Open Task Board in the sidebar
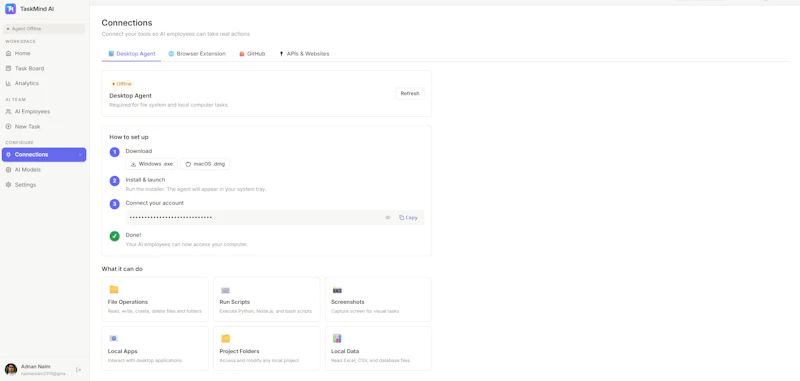This screenshot has height=381, width=800. 44,68
